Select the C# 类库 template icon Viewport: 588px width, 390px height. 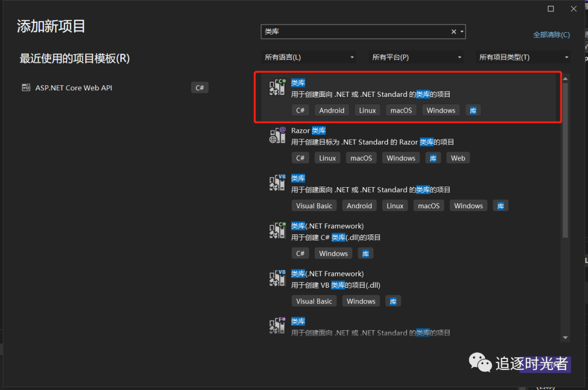278,87
